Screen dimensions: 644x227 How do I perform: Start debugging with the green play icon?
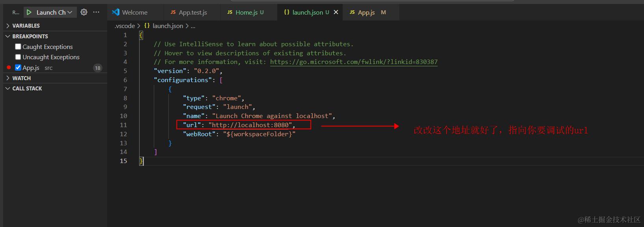[x=29, y=12]
